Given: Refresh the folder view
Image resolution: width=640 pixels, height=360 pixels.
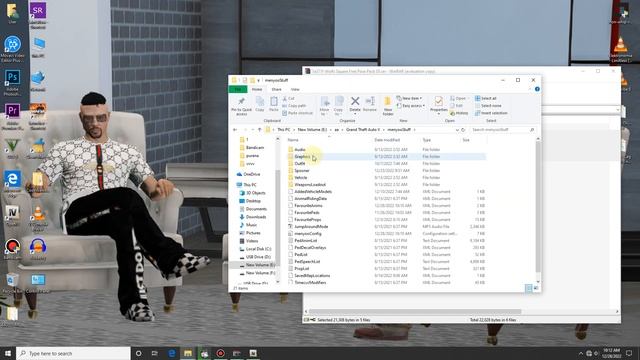Looking at the screenshot, I should (x=463, y=130).
